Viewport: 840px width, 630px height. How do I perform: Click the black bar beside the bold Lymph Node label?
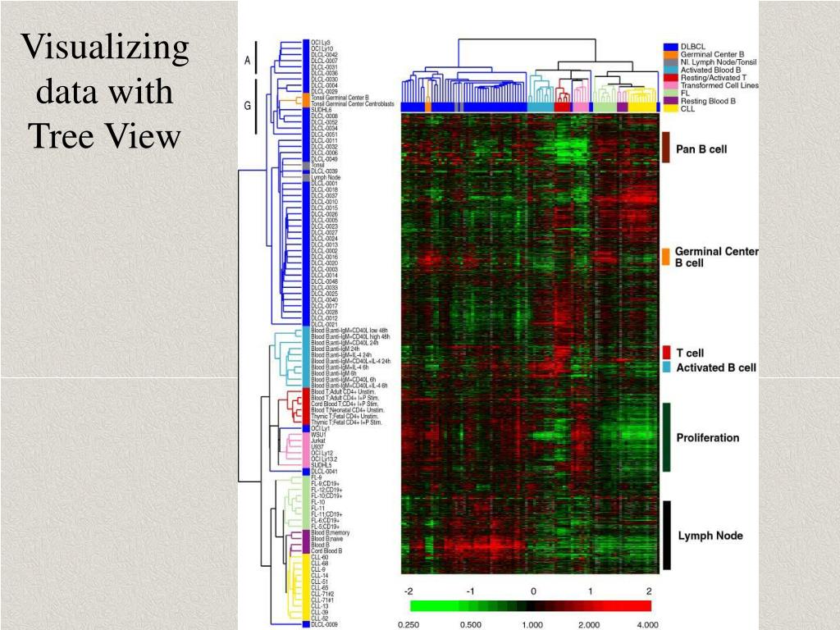click(667, 535)
